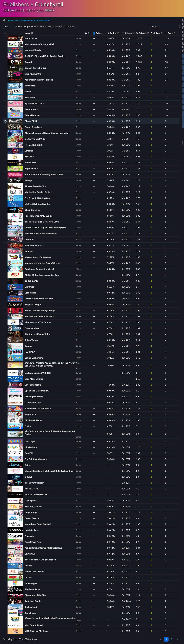Image resolution: width=184 pixels, height=644 pixels.
Task: Click the people icon in the Follows header
Action: [x=137, y=33]
